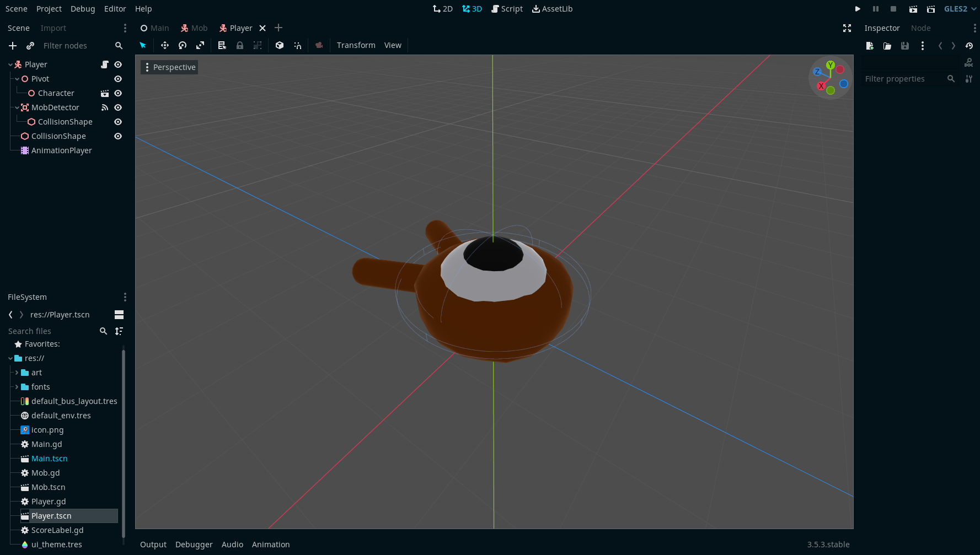Click Filter properties search field
This screenshot has width=980, height=555.
point(909,79)
